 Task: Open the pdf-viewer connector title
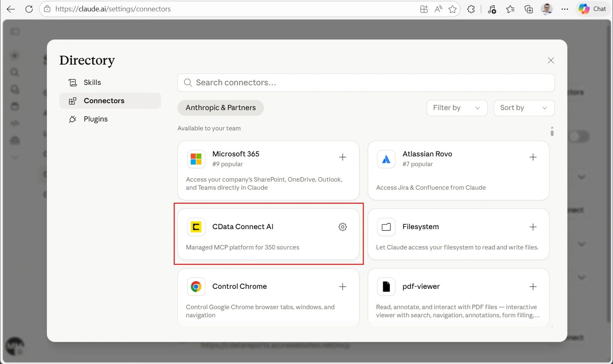click(421, 286)
